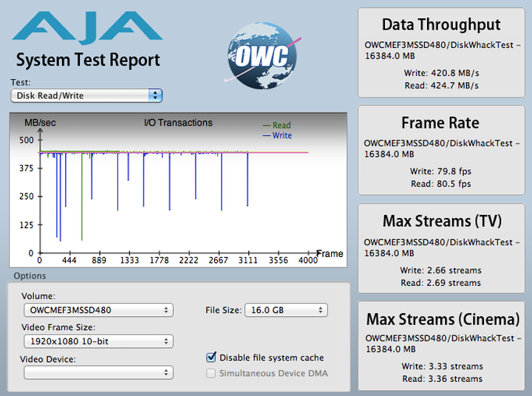Open the Test type dropdown
532x396 pixels.
tap(86, 95)
